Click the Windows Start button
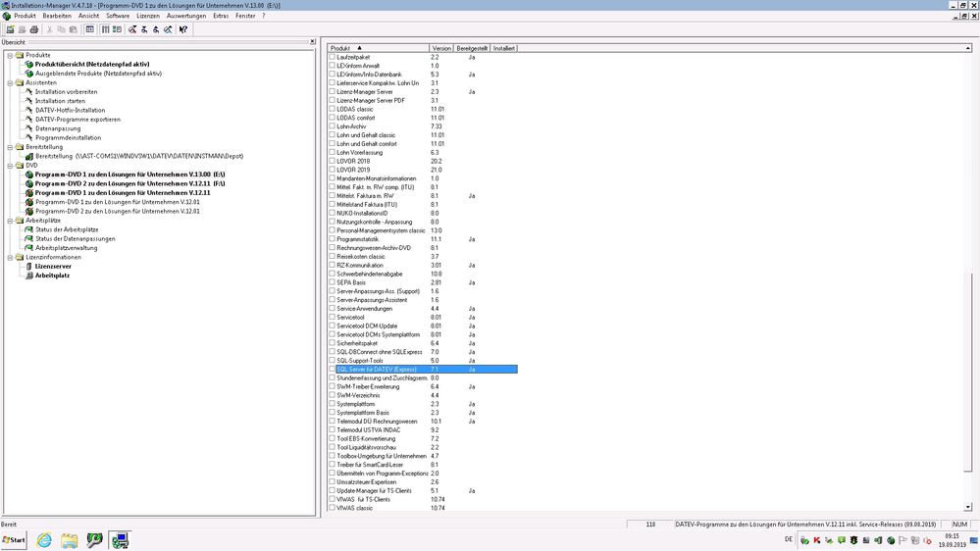Image resolution: width=980 pixels, height=551 pixels. pos(14,540)
